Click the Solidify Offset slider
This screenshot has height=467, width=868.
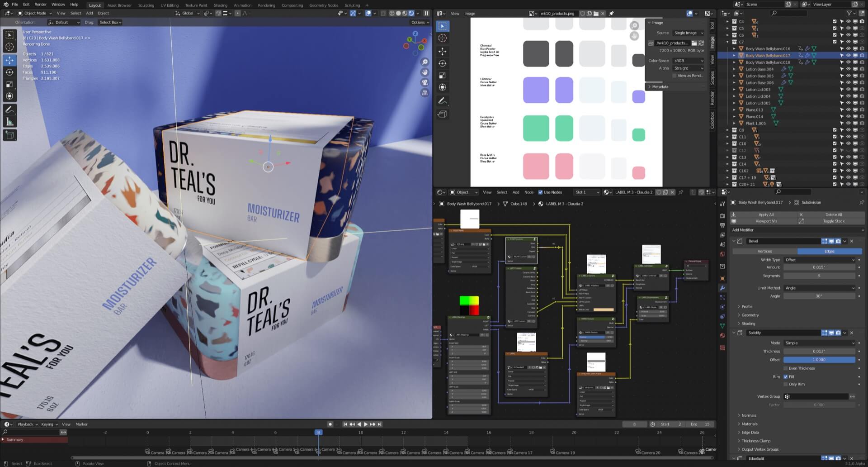(819, 360)
